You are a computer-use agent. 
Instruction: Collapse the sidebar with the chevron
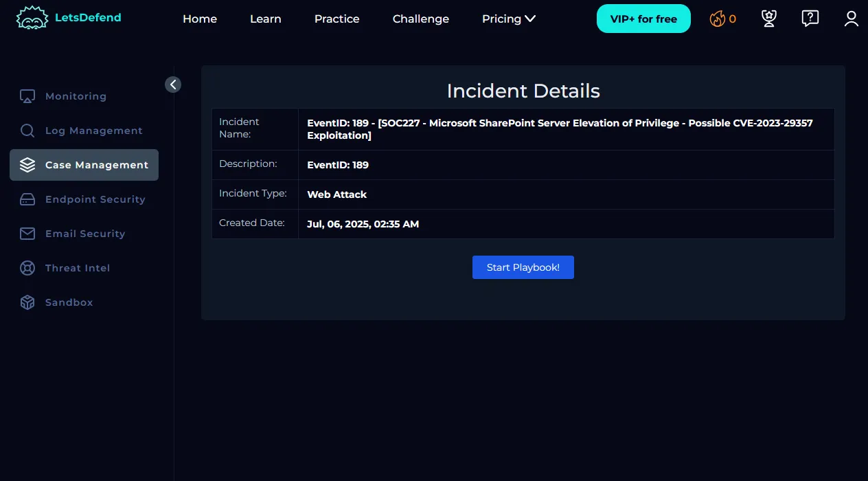[173, 85]
